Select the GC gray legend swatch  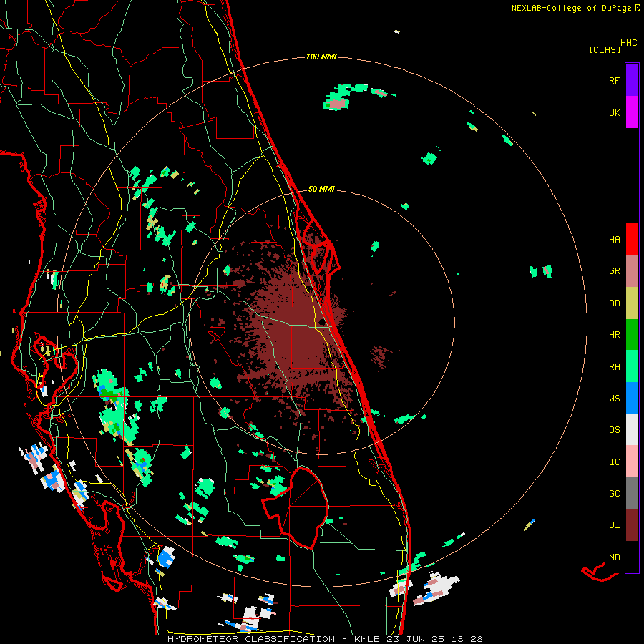[632, 493]
